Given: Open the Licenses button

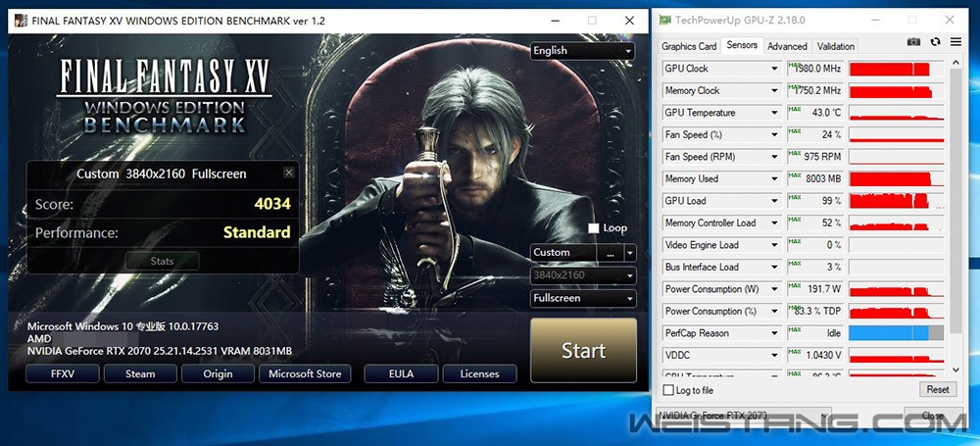Looking at the screenshot, I should (479, 374).
